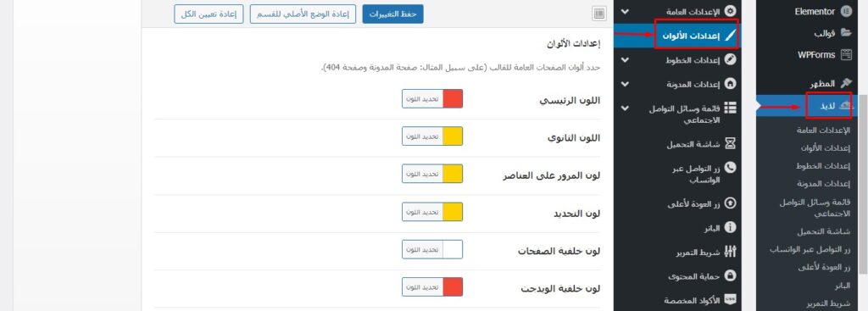
Task: Click the expand-all options icon beside حفظ التغييرات
Action: pos(598,14)
